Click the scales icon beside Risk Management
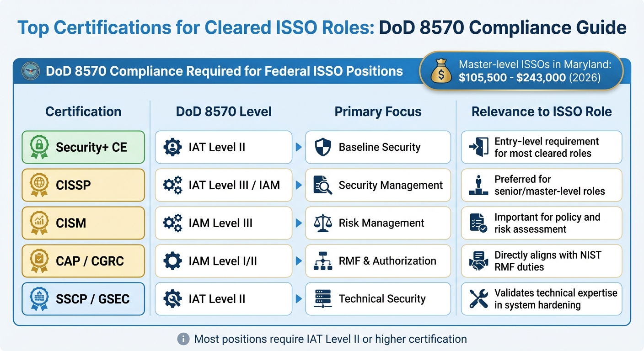This screenshot has height=351, width=644. [x=323, y=223]
